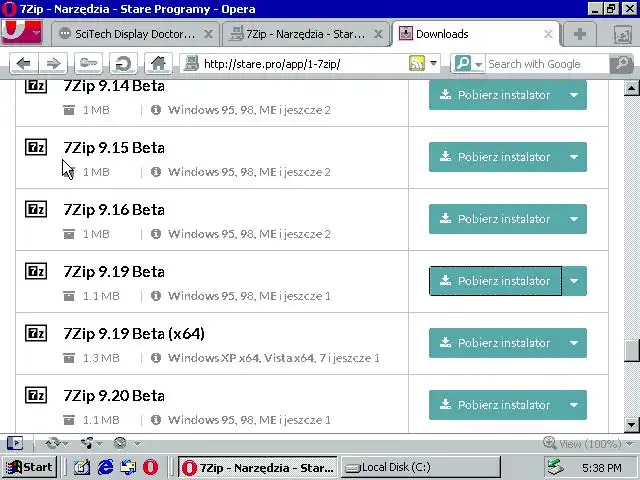Launch Internet Explorer from quick launch
The image size is (640, 480).
[106, 467]
